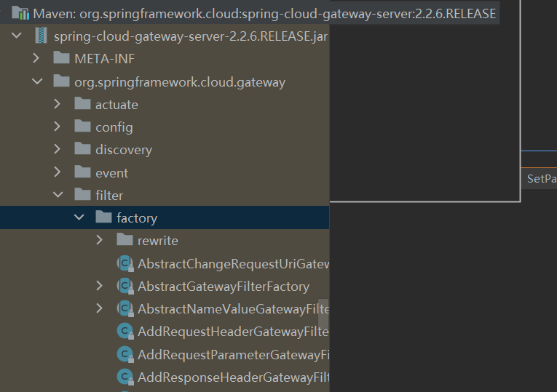This screenshot has height=392, width=557.
Task: Click the spring-cloud-gateway-server jar archive icon
Action: pos(42,36)
